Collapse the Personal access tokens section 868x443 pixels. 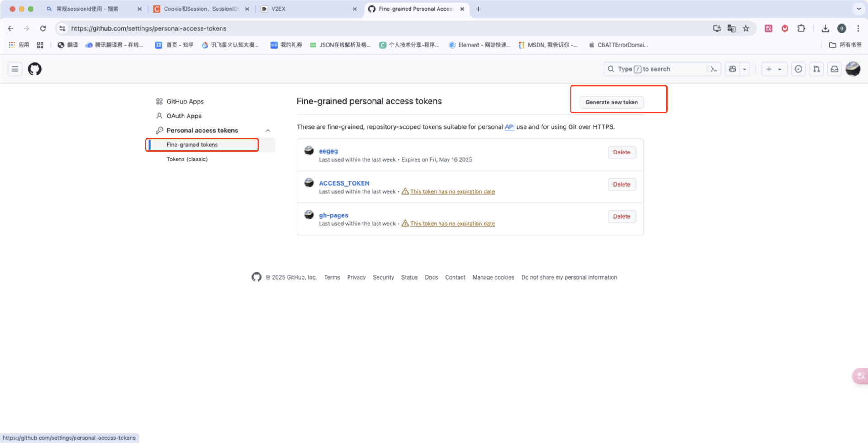(268, 131)
